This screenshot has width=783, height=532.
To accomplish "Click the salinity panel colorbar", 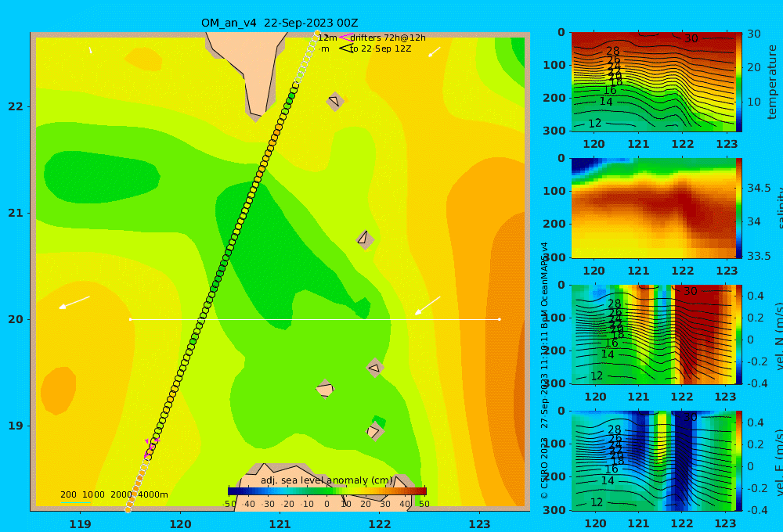I will tap(739, 208).
